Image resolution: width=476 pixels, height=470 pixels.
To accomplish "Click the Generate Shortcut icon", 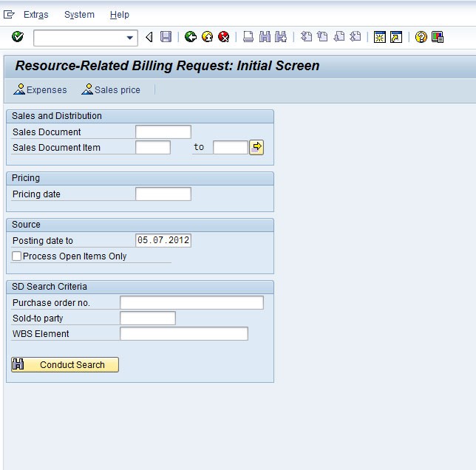I will pyautogui.click(x=396, y=37).
